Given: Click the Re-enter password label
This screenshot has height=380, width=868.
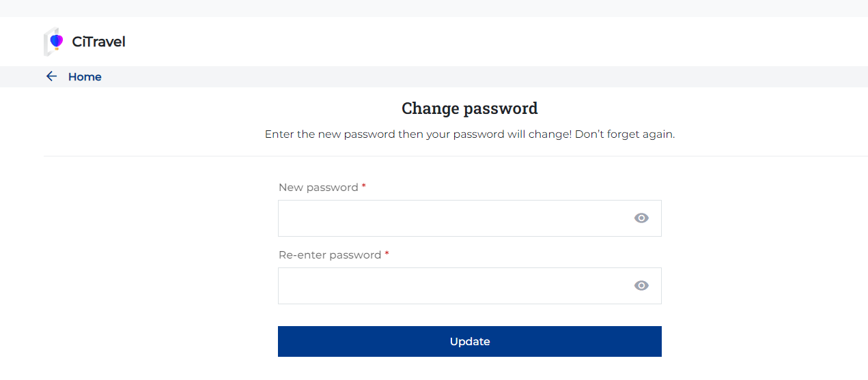Looking at the screenshot, I should (x=330, y=255).
